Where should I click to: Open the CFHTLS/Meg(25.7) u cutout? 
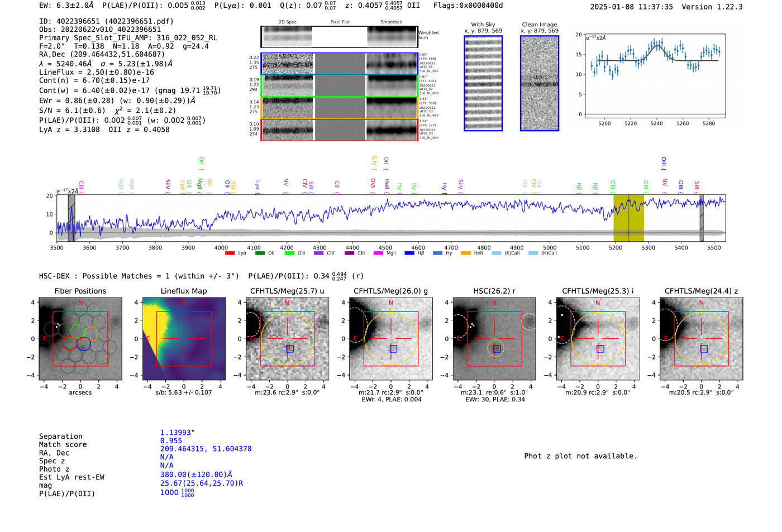click(287, 339)
